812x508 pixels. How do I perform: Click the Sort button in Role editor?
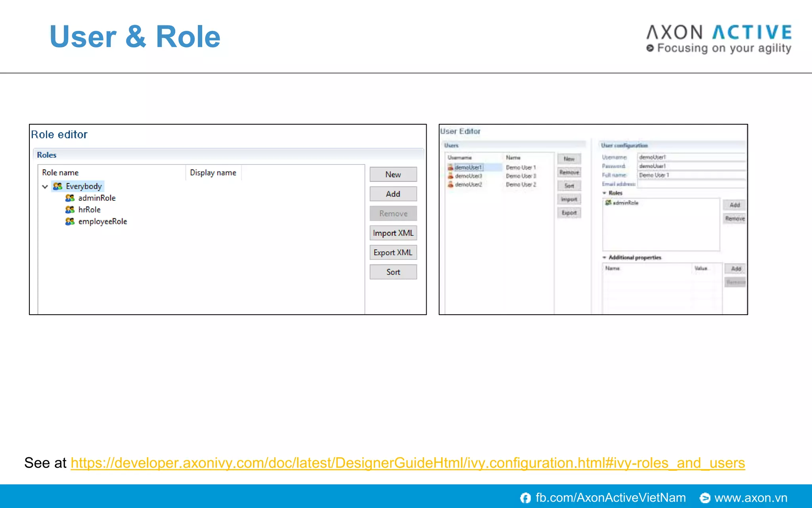393,272
